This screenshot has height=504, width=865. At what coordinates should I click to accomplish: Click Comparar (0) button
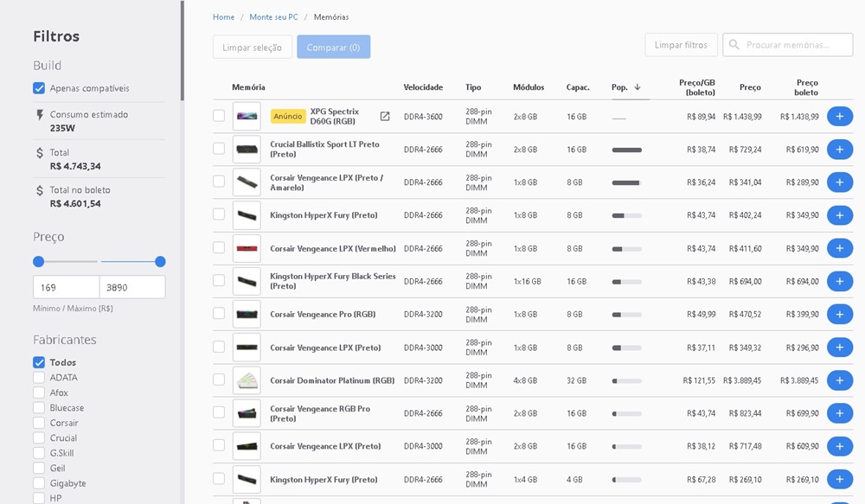(x=333, y=48)
